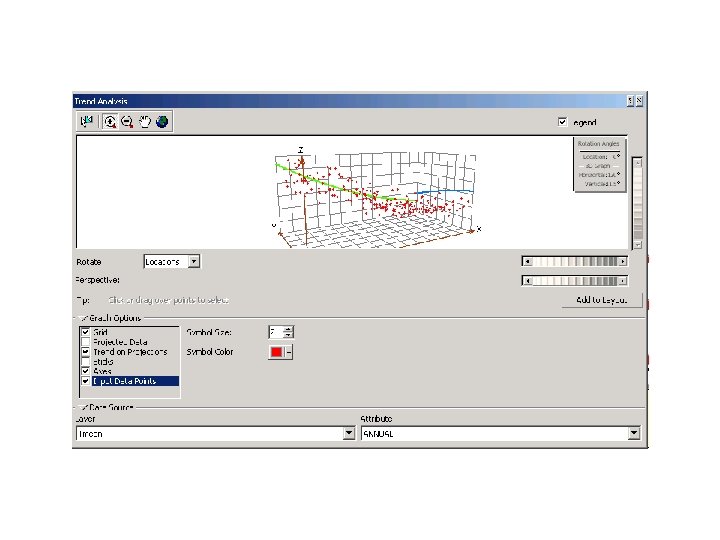The image size is (720, 540).
Task: Click the vertical scrollbar track beside the graph
Action: (x=637, y=204)
